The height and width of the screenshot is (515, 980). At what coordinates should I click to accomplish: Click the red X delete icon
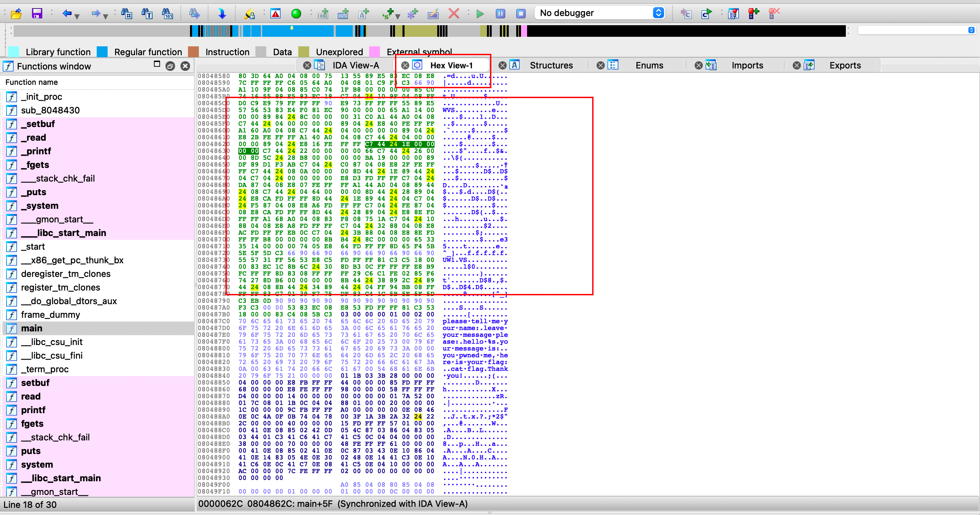(x=454, y=14)
